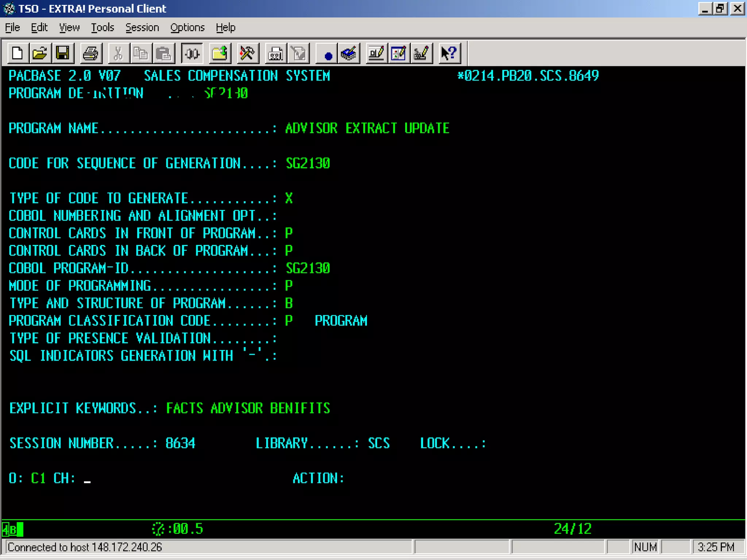Screen dimensions: 747x560
Task: Click the cursor position 24/12 indicator
Action: (x=573, y=529)
